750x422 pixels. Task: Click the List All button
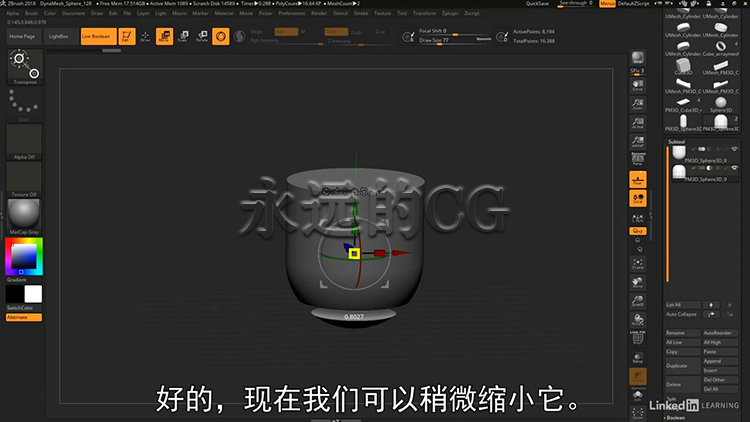683,305
